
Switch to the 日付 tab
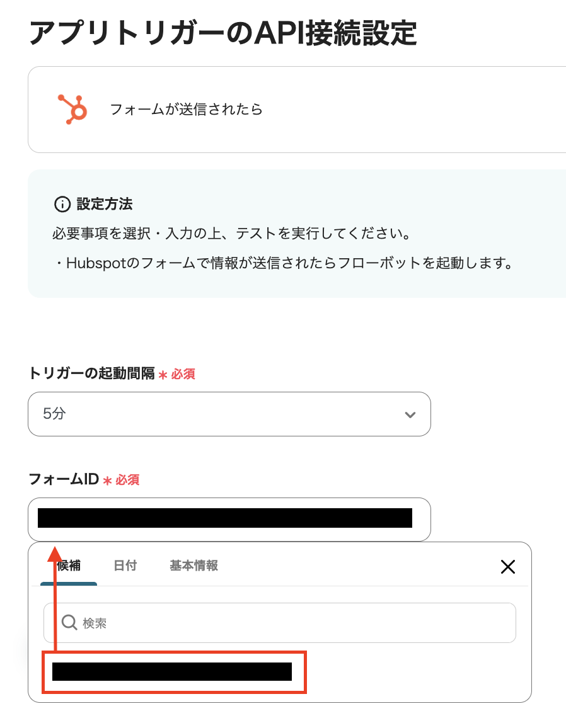pyautogui.click(x=124, y=566)
